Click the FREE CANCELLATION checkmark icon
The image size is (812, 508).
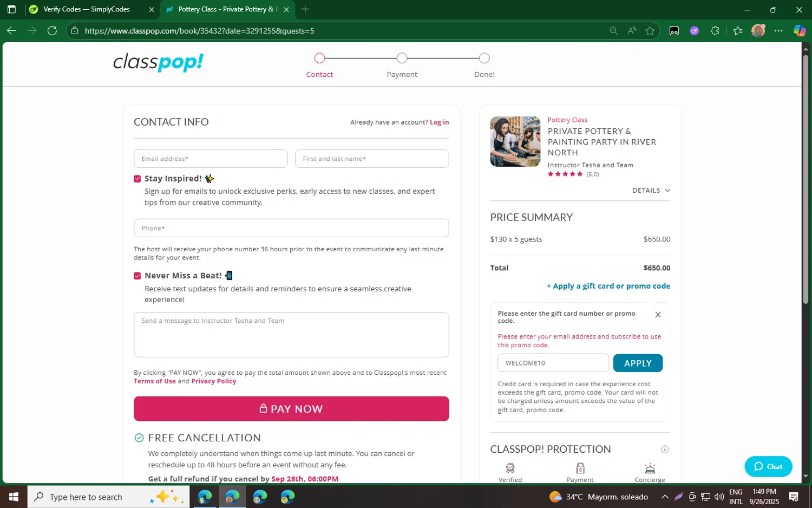click(139, 438)
